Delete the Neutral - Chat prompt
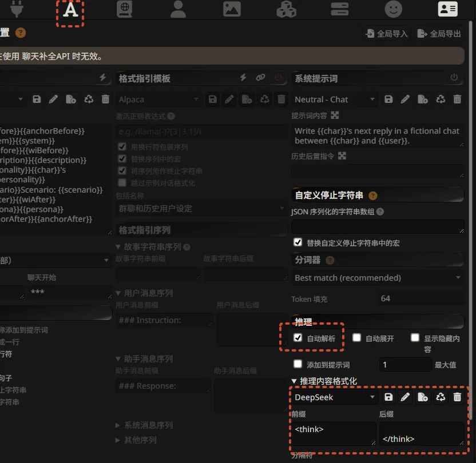The image size is (476, 463). pyautogui.click(x=458, y=99)
